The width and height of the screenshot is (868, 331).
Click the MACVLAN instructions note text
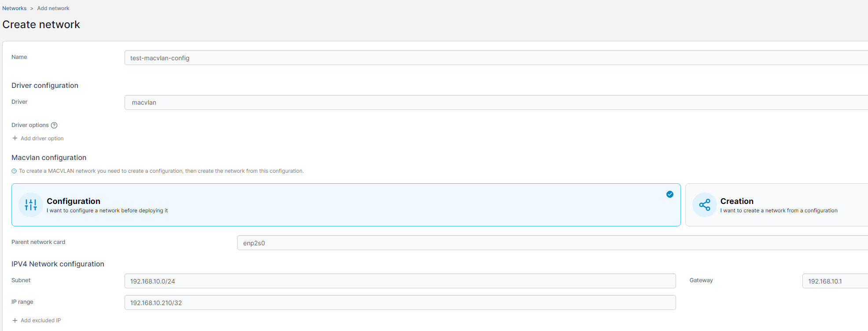coord(161,171)
